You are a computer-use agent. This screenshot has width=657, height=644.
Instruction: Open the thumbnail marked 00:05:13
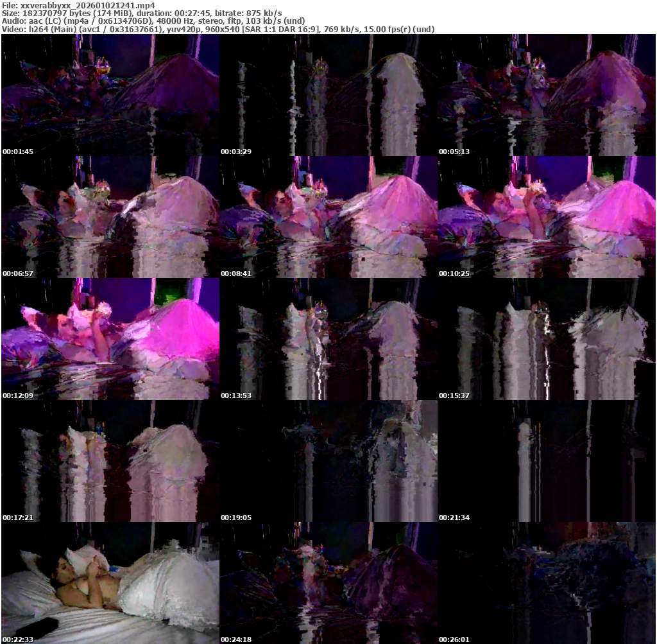[547, 95]
